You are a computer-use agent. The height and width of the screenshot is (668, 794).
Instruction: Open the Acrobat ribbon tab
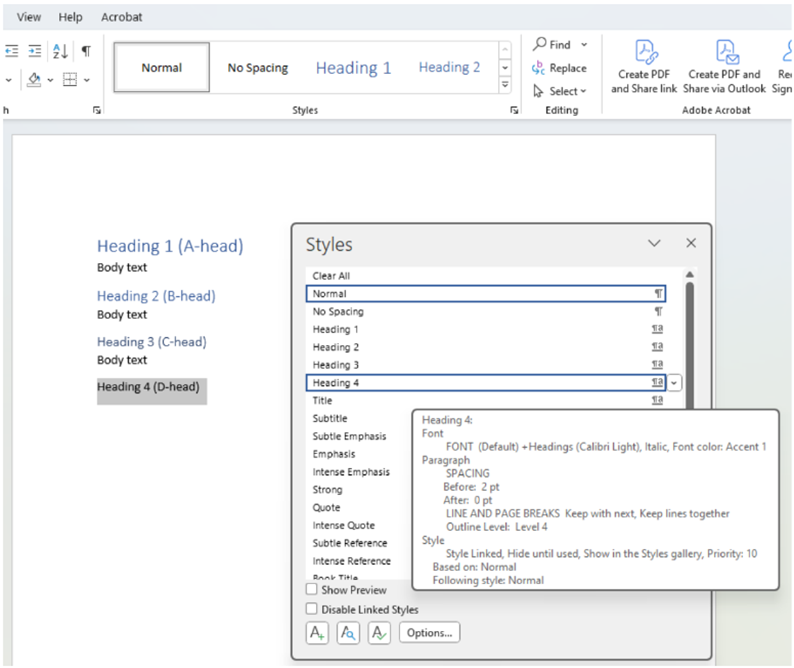pyautogui.click(x=122, y=17)
